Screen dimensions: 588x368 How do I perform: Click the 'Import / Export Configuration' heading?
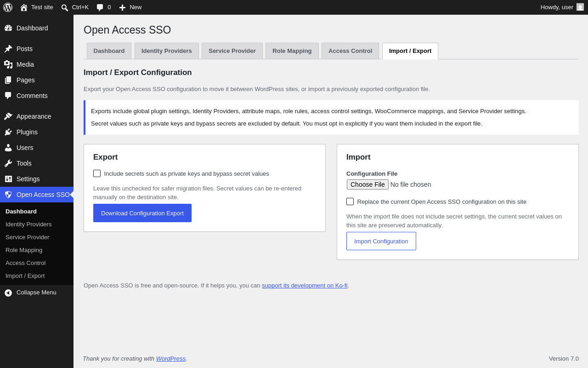(x=138, y=73)
